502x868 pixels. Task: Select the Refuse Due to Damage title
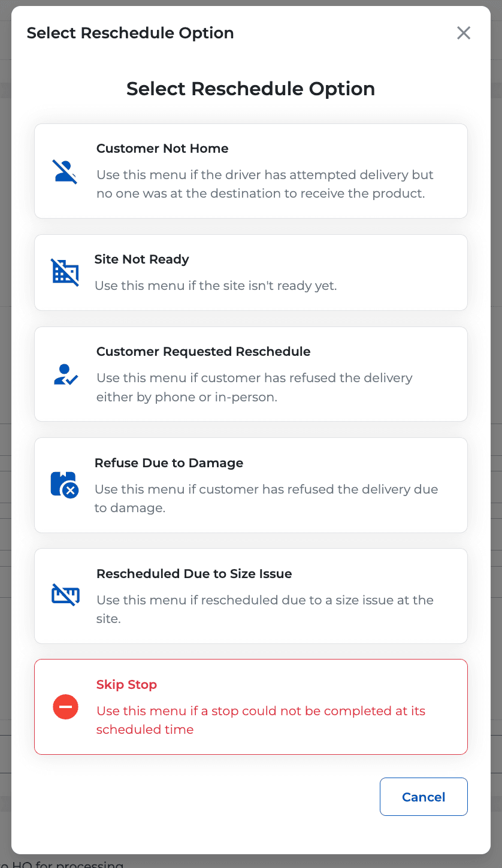click(169, 463)
